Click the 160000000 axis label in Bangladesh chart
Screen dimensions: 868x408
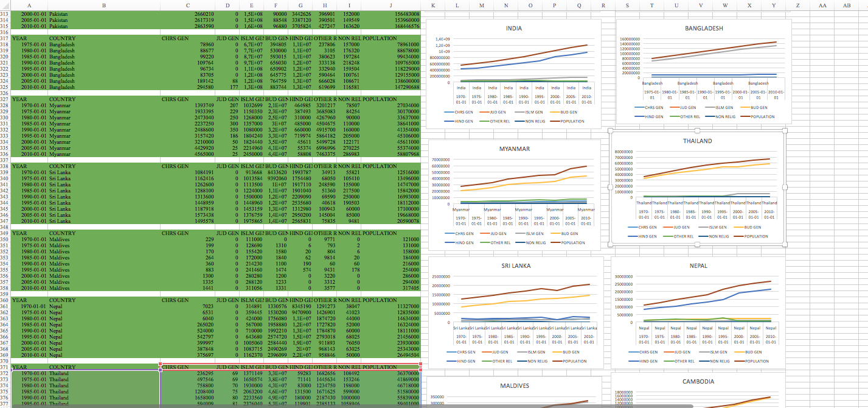pyautogui.click(x=630, y=40)
